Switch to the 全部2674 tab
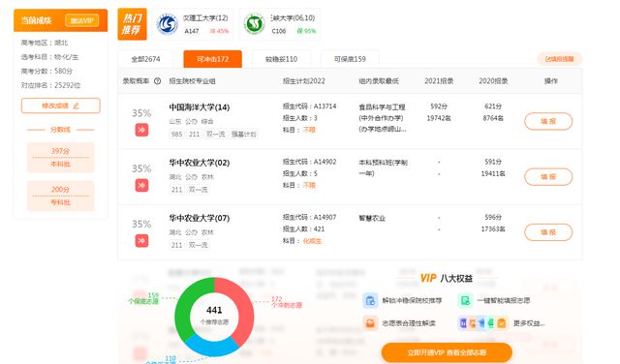The image size is (620, 364). pyautogui.click(x=145, y=59)
